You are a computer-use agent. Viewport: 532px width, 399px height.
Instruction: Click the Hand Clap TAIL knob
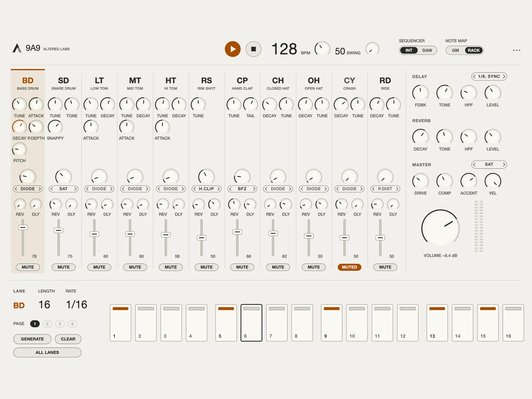(250, 105)
